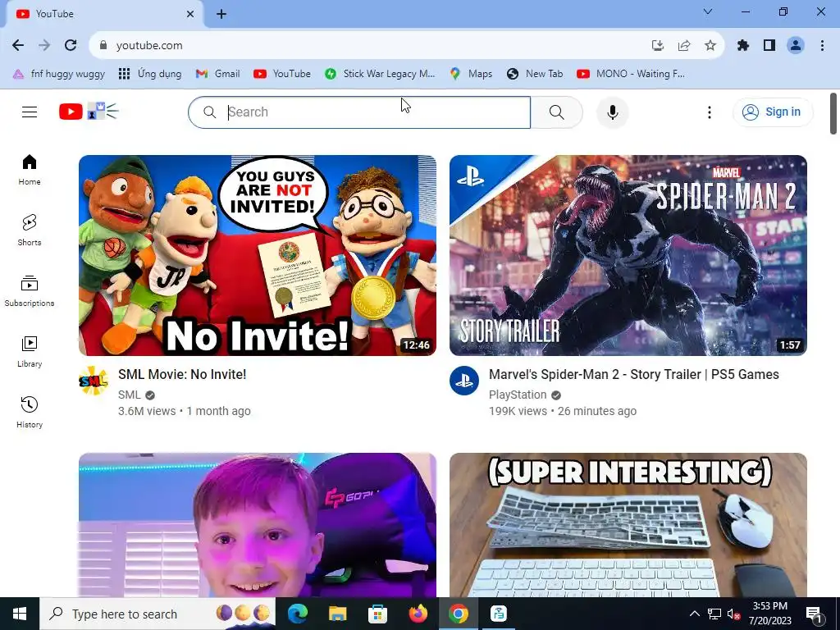
Task: Open the MONO - Waiting F... bookmark
Action: (x=631, y=74)
